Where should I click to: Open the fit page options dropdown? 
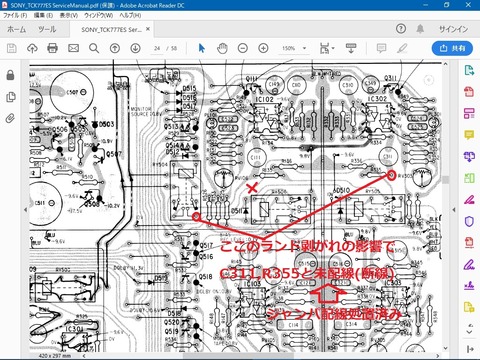[x=327, y=49]
